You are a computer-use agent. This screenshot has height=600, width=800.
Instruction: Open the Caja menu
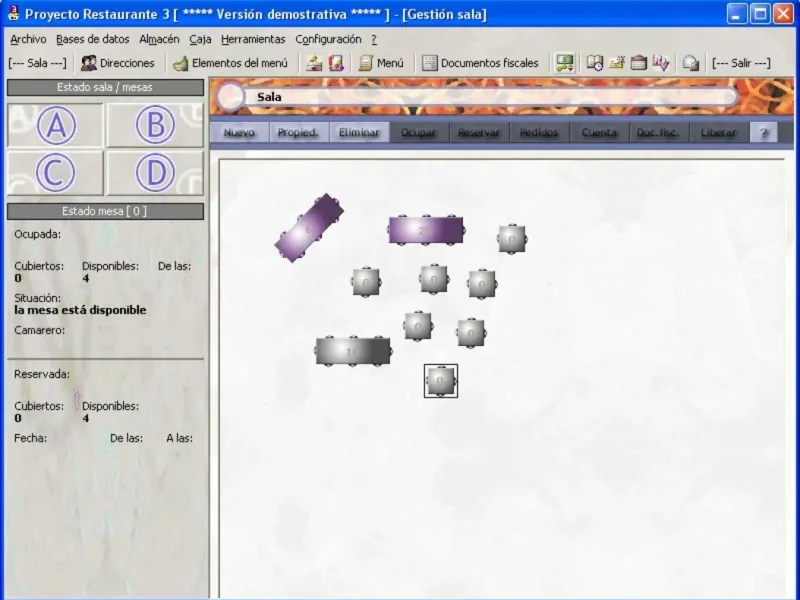click(x=200, y=39)
